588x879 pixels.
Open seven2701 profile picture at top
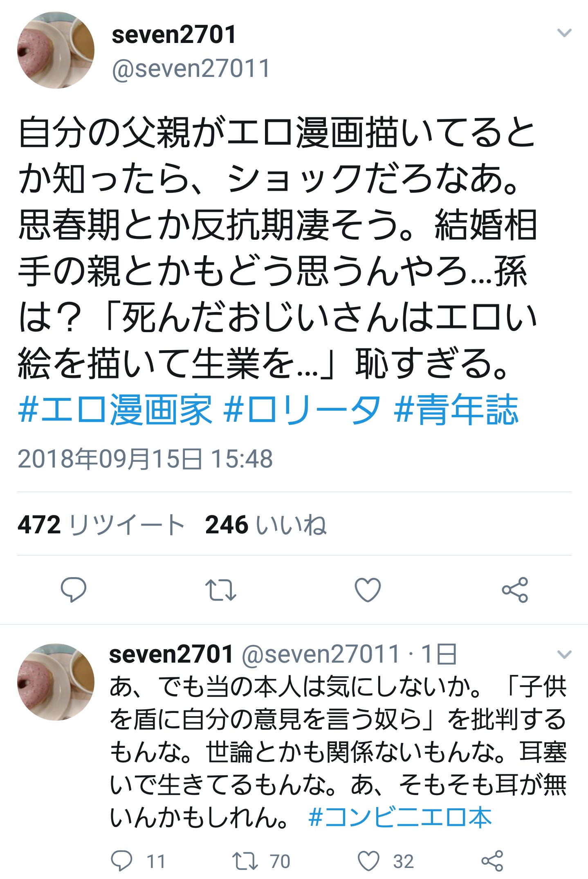[56, 50]
